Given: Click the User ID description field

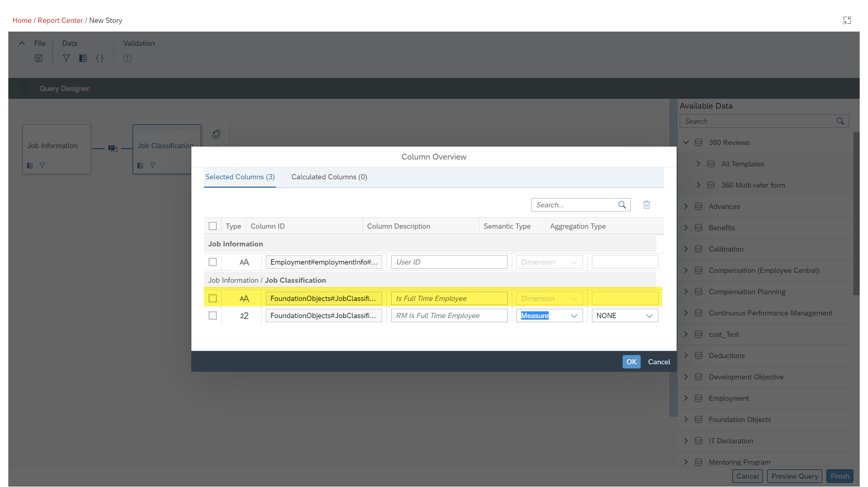Looking at the screenshot, I should point(449,262).
